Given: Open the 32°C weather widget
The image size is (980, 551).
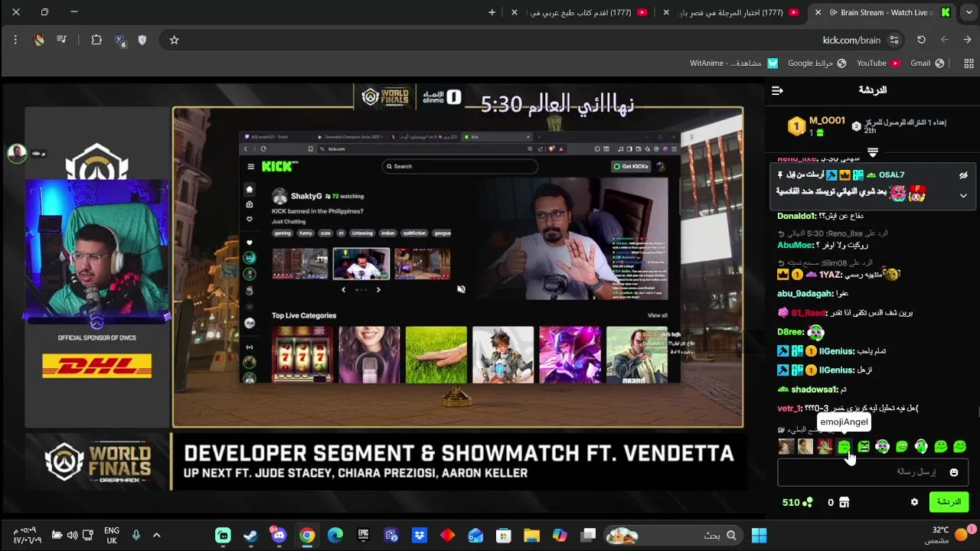Looking at the screenshot, I should [x=948, y=535].
